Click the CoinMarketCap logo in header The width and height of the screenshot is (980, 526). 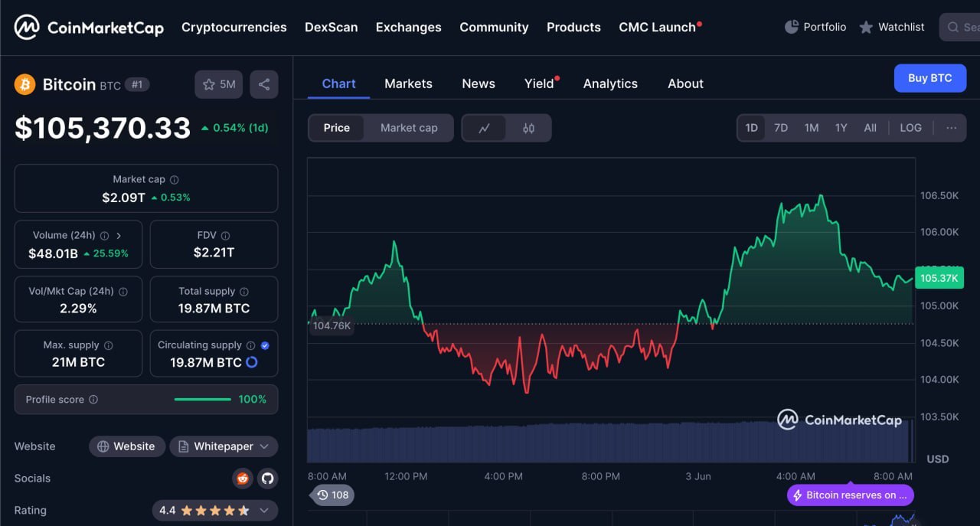[89, 28]
